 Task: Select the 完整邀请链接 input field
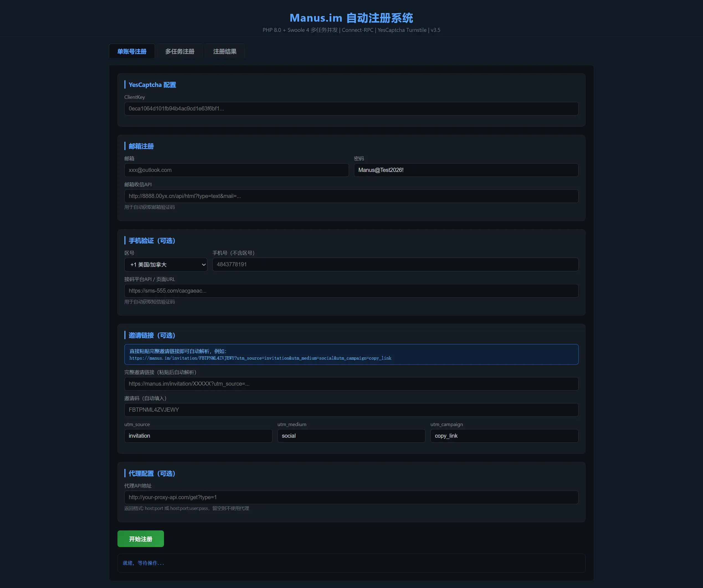click(x=351, y=383)
